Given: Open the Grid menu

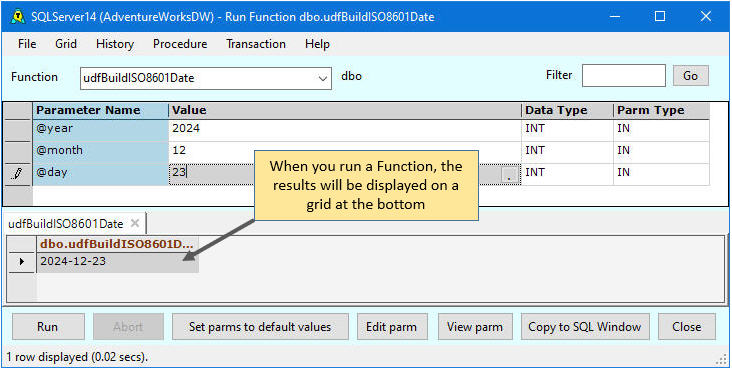Looking at the screenshot, I should [66, 44].
